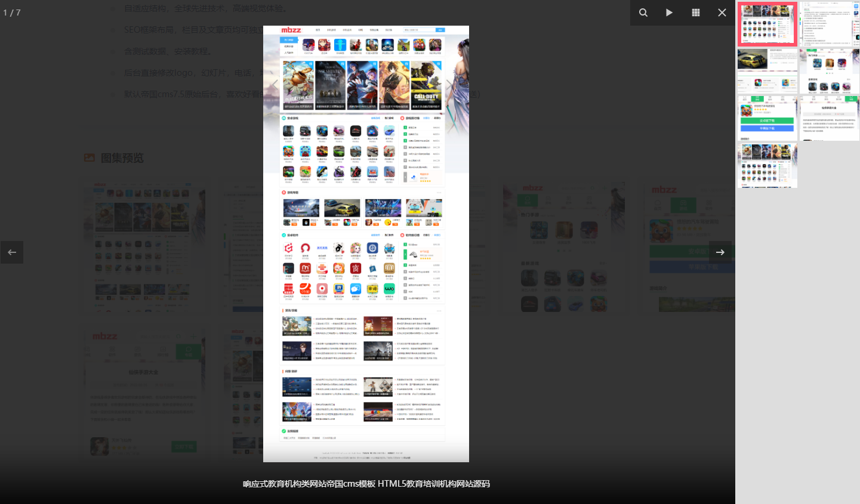Screen dimensions: 860x504
Task: Close the image lightbox viewer
Action: pyautogui.click(x=722, y=13)
